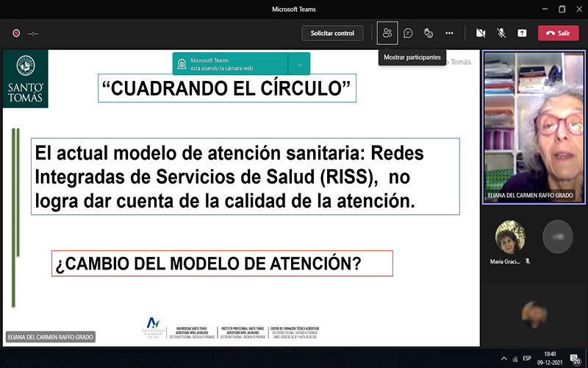Click the meeting timer display
This screenshot has height=368, width=588.
coord(33,33)
